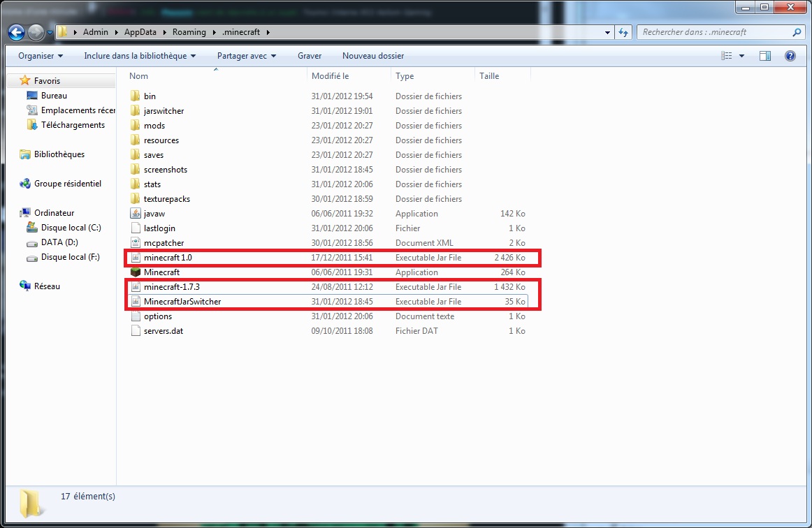Open Bureau in the navigation pane
This screenshot has height=528, width=812.
coord(54,96)
